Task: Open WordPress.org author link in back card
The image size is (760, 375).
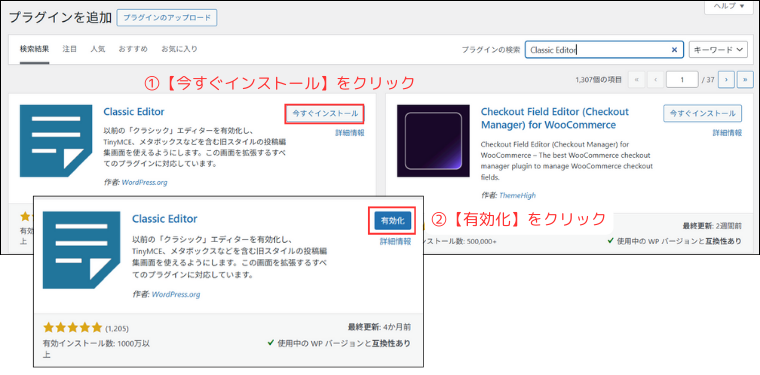Action: point(145,183)
